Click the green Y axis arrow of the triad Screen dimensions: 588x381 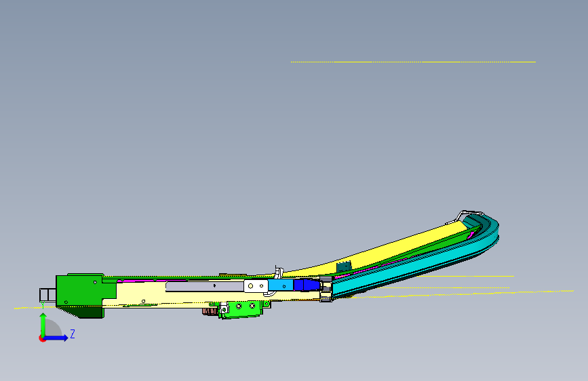click(43, 324)
